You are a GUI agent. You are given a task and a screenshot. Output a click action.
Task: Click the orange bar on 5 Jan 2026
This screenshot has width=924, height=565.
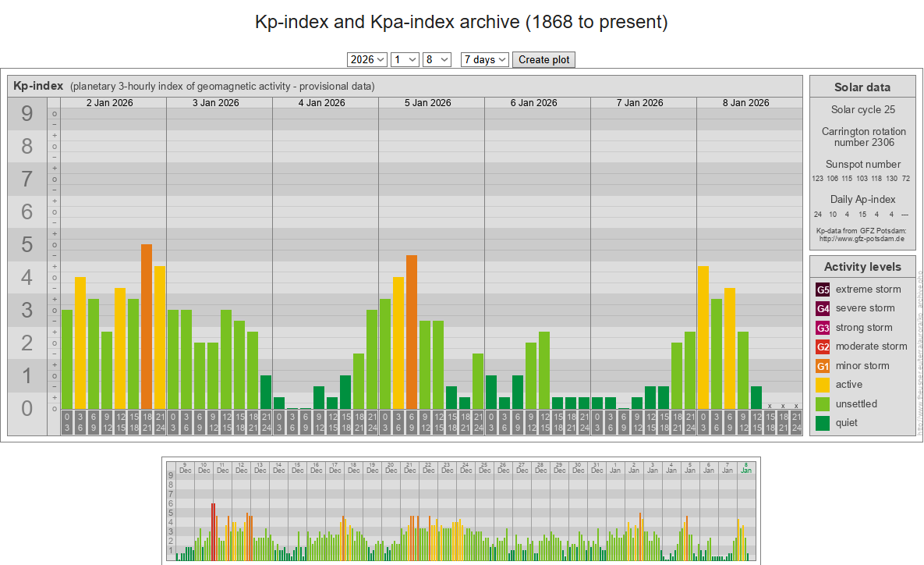411,332
